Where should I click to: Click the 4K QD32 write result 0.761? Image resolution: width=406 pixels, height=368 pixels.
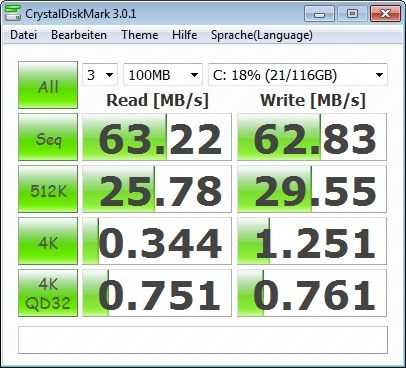pyautogui.click(x=312, y=293)
